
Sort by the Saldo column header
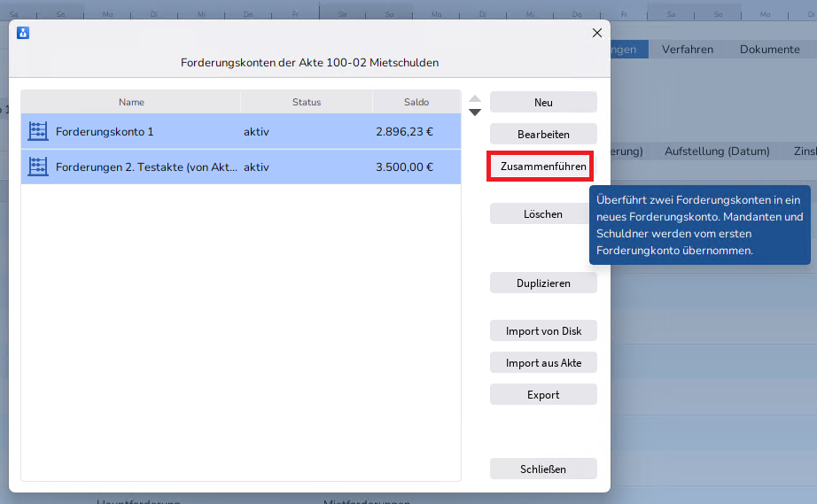tap(416, 102)
